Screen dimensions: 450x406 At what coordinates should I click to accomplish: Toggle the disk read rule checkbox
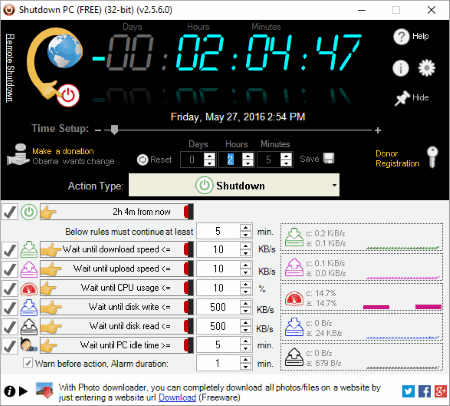[x=9, y=327]
